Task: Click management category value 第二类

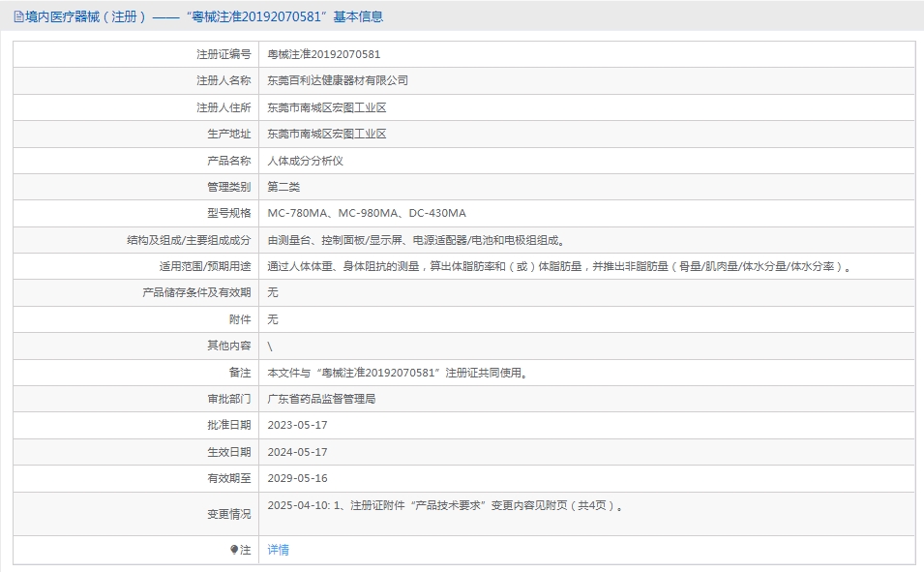Action: (283, 187)
